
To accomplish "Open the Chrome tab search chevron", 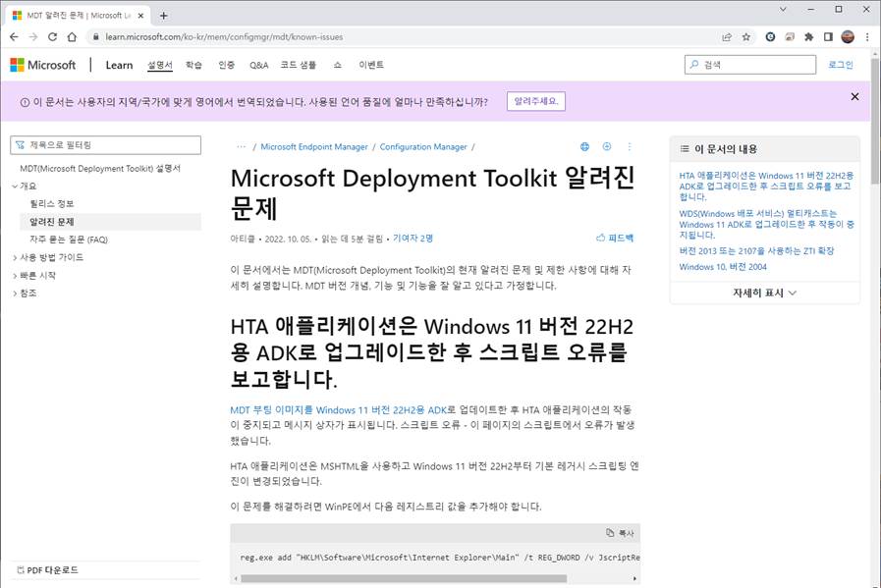I will pos(783,10).
